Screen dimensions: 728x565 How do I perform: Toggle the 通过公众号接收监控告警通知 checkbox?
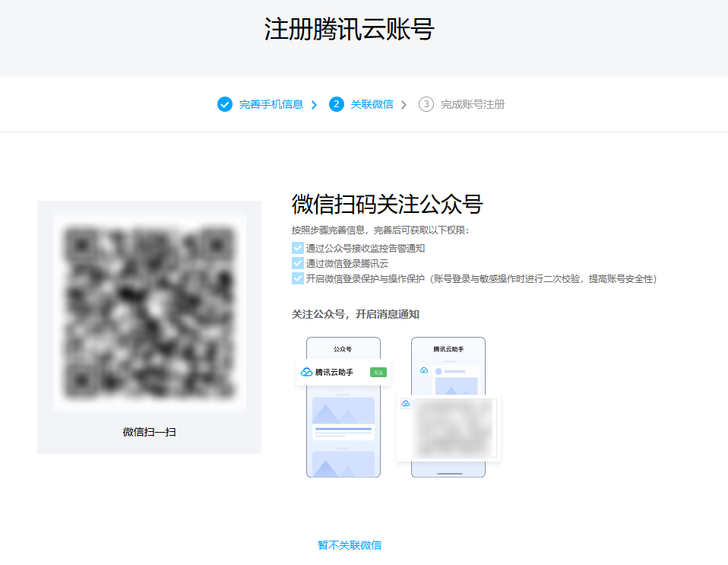pyautogui.click(x=298, y=248)
